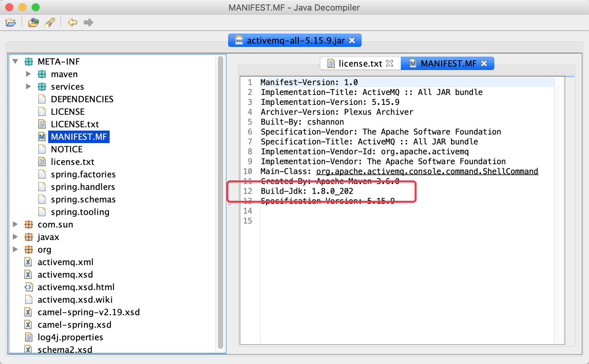
Task: Open spring.factories file
Action: [x=83, y=174]
